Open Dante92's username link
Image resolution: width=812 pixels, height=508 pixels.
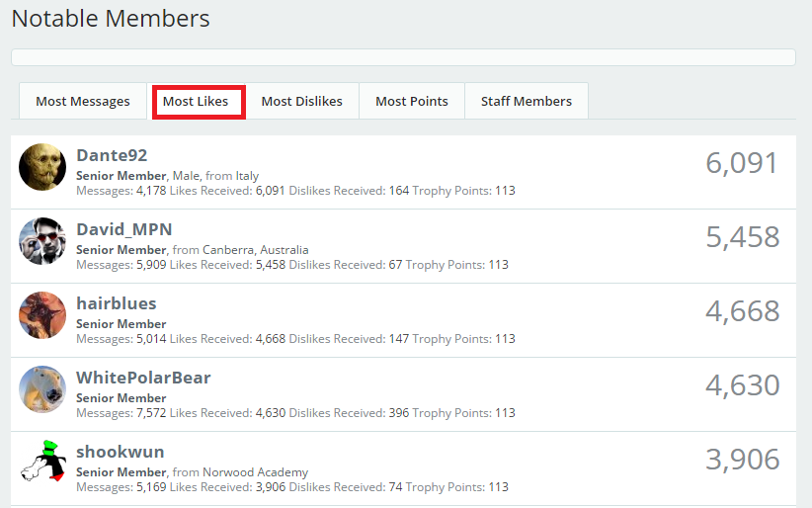point(112,155)
